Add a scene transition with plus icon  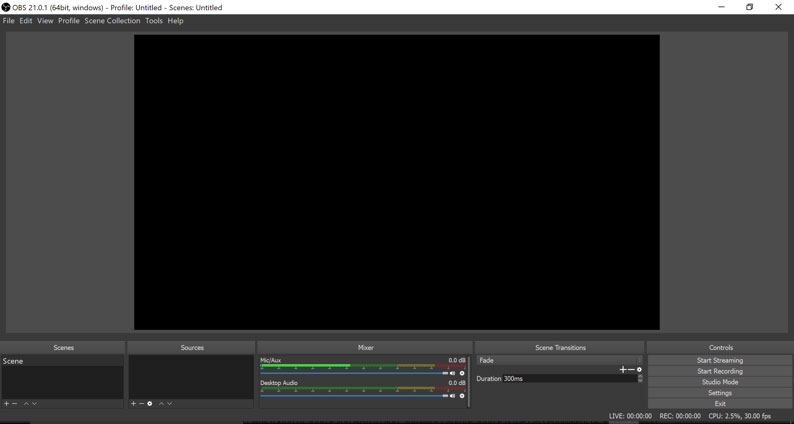[x=622, y=370]
